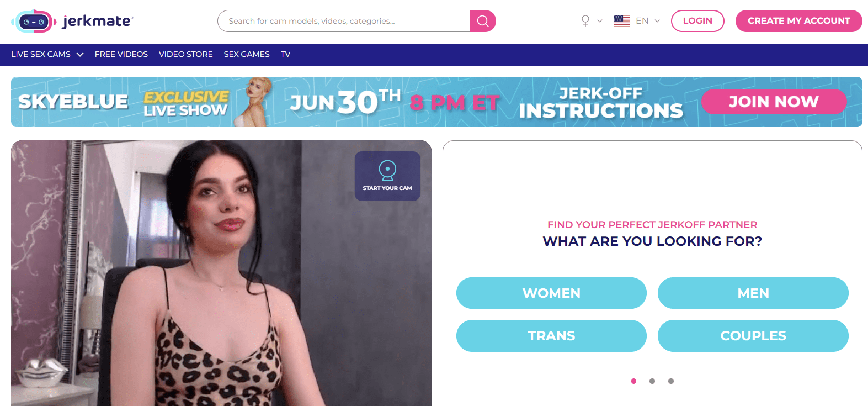The height and width of the screenshot is (406, 868).
Task: Go to the TV menu item
Action: (285, 54)
